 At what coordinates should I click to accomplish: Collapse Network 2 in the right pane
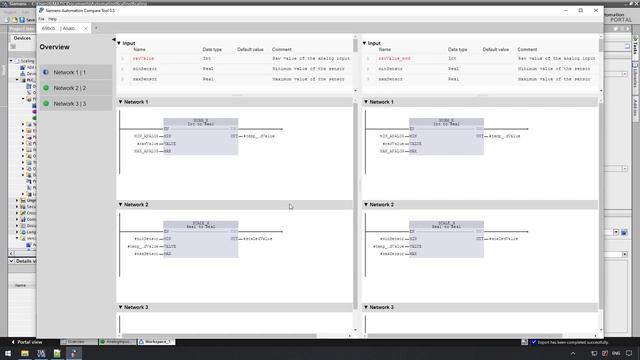click(x=366, y=204)
